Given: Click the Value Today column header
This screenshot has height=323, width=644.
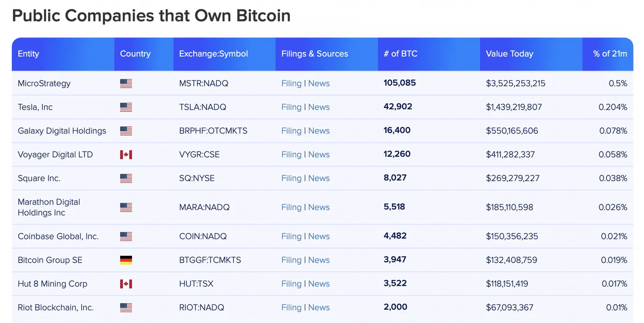Looking at the screenshot, I should (509, 54).
